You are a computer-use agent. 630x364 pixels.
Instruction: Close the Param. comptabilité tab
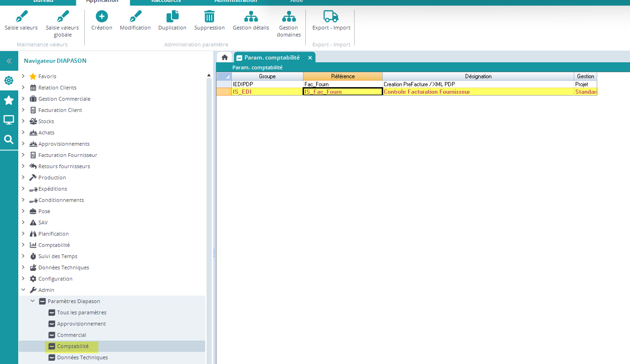point(310,58)
